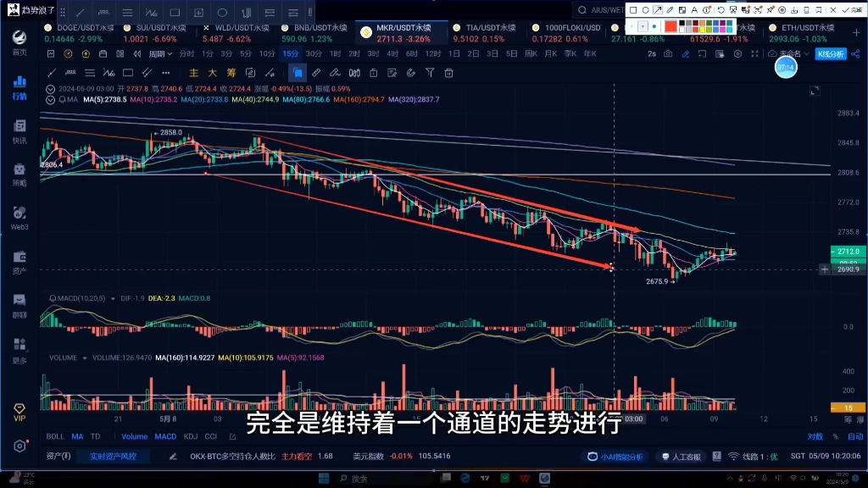The height and width of the screenshot is (488, 868).
Task: Toggle the MA indicator at bottom
Action: coord(77,436)
